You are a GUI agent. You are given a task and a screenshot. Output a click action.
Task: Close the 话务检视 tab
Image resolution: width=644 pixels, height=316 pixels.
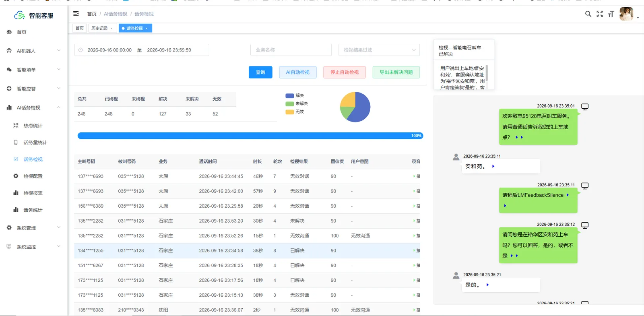click(x=147, y=29)
